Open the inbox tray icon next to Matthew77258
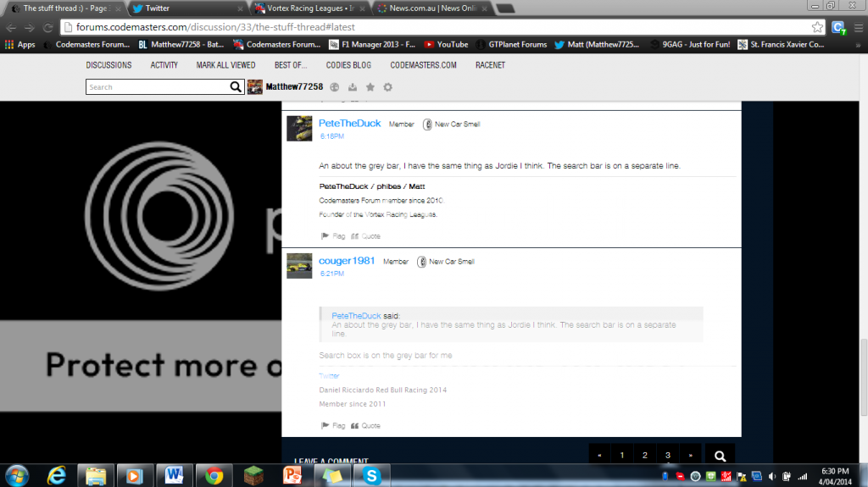Screen dimensions: 868x487 (x=353, y=87)
